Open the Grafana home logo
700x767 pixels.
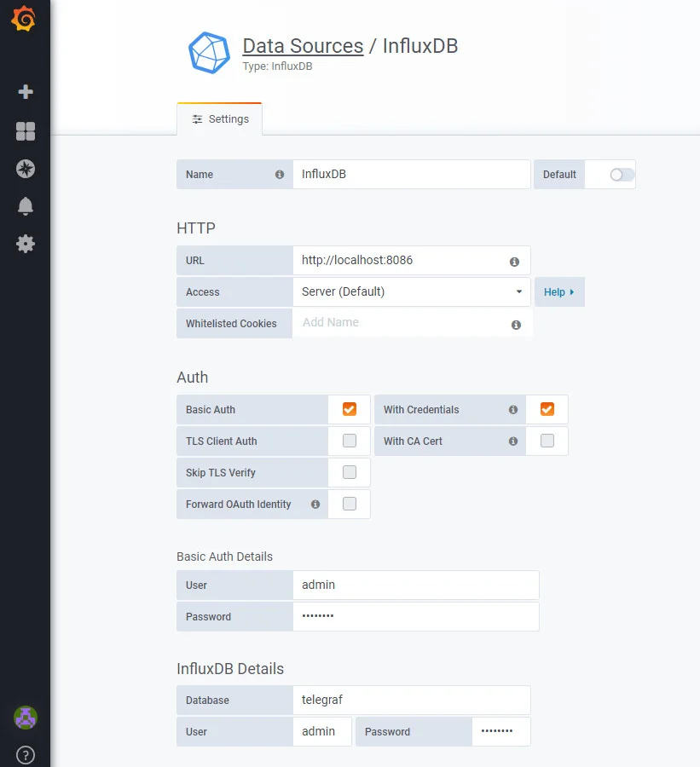[x=24, y=19]
